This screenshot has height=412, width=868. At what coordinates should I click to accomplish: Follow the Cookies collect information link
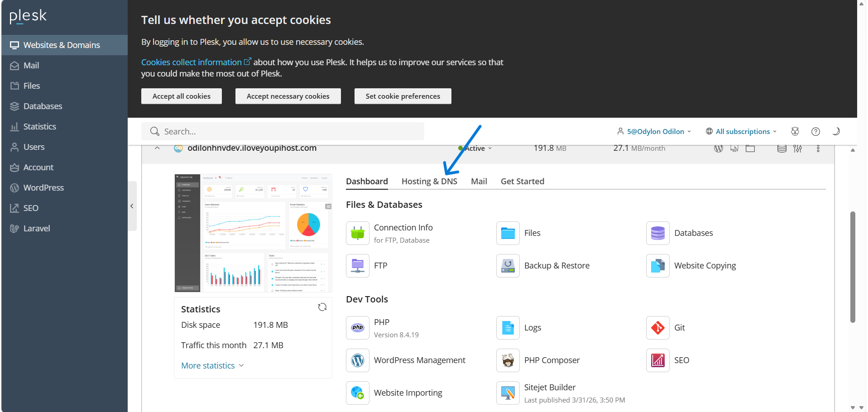coord(192,62)
